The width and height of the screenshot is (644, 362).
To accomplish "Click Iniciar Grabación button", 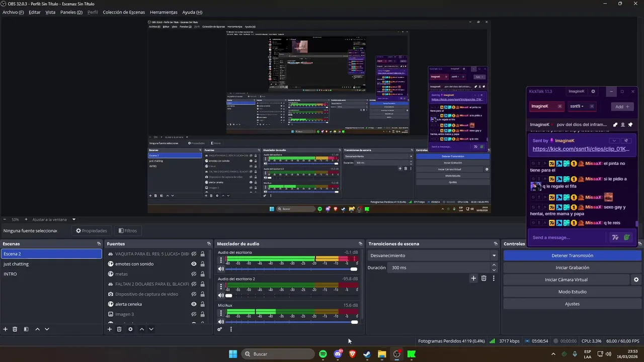I will click(x=572, y=267).
